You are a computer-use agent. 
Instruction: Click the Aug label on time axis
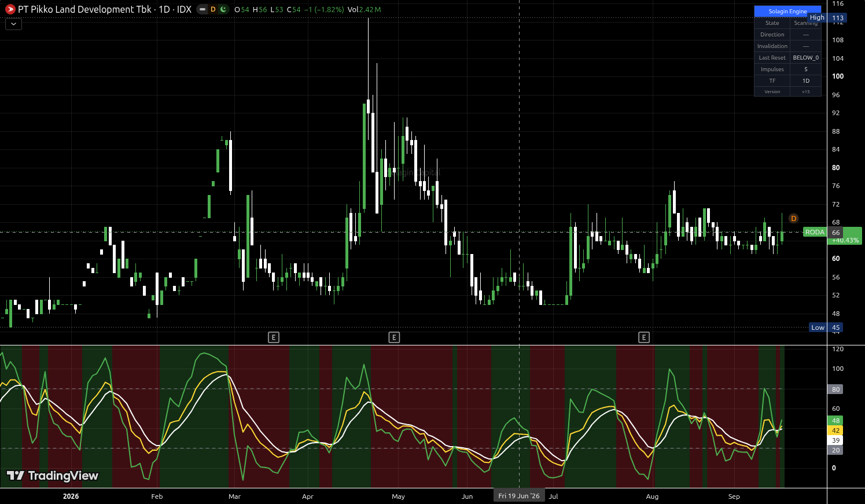(652, 496)
